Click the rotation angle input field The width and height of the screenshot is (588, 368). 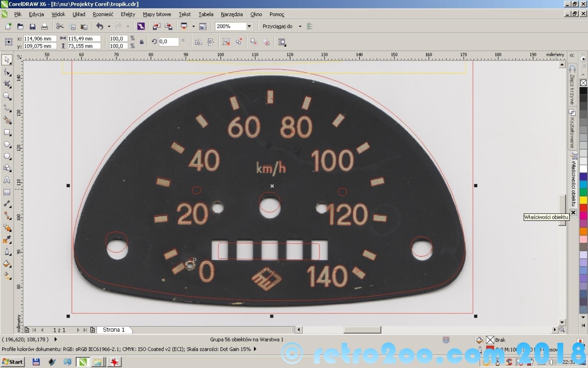[x=168, y=42]
